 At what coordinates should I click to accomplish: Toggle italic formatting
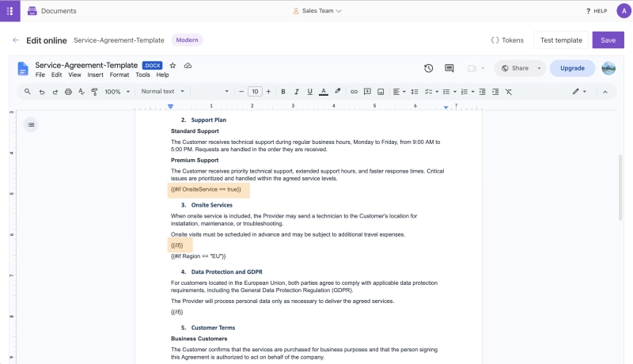click(x=296, y=92)
